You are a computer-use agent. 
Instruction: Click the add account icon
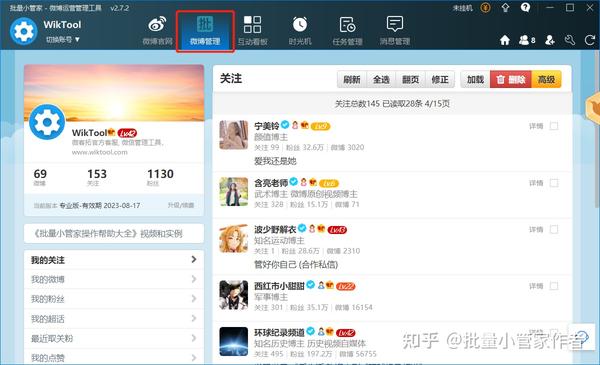coord(550,40)
